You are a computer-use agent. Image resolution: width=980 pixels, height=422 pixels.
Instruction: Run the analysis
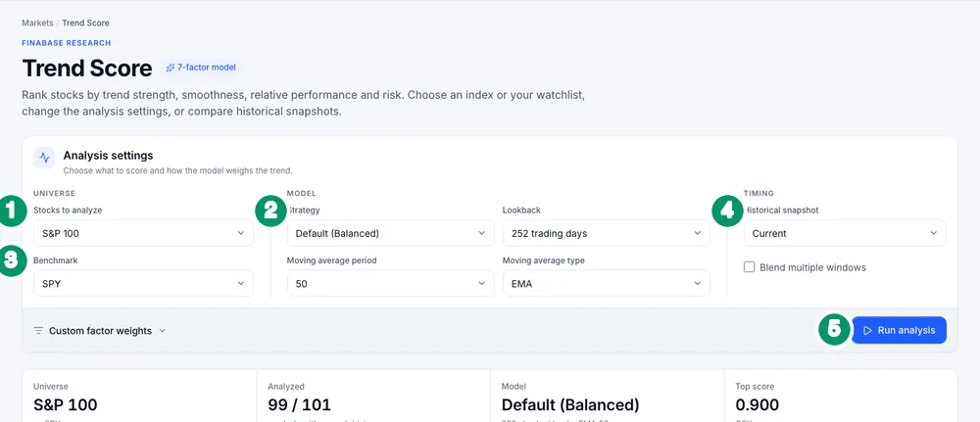click(x=900, y=330)
